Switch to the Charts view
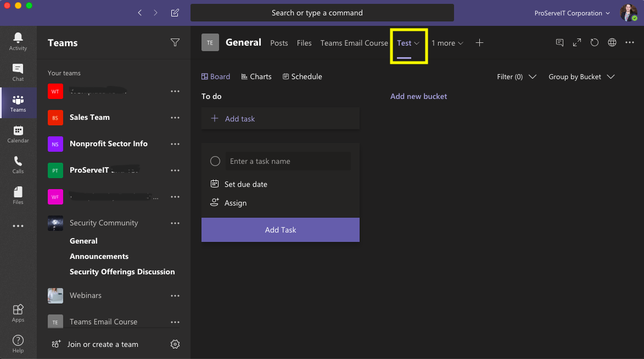 tap(256, 76)
